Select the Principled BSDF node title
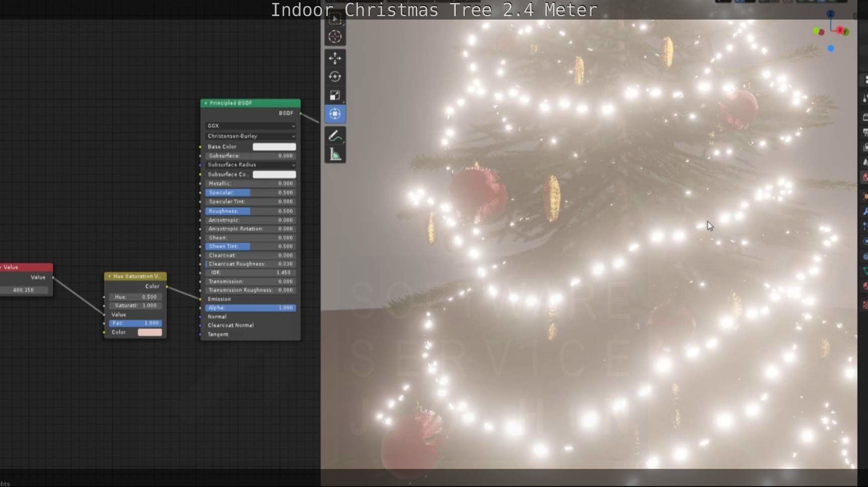This screenshot has height=487, width=868. [x=231, y=103]
